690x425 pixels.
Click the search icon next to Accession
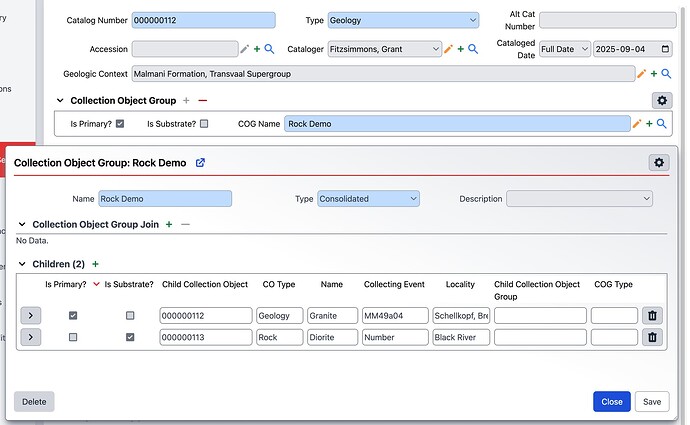click(x=269, y=49)
